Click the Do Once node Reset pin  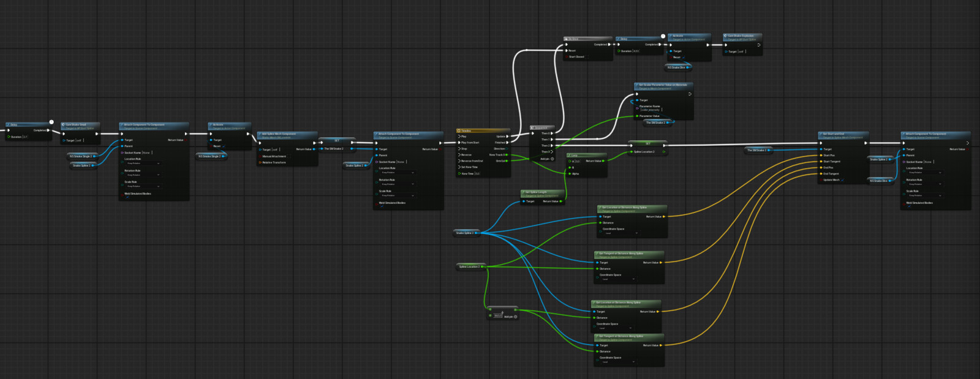(x=567, y=51)
